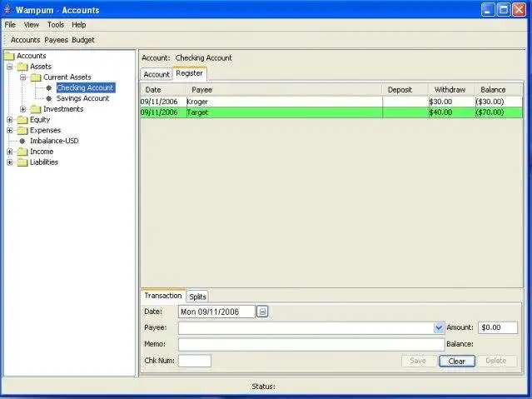Open the Help menu
This screenshot has height=399, width=532.
tap(79, 25)
